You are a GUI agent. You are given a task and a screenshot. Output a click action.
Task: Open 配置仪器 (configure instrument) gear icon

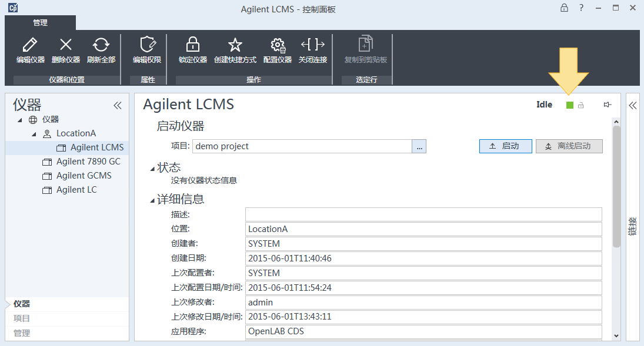(x=278, y=45)
